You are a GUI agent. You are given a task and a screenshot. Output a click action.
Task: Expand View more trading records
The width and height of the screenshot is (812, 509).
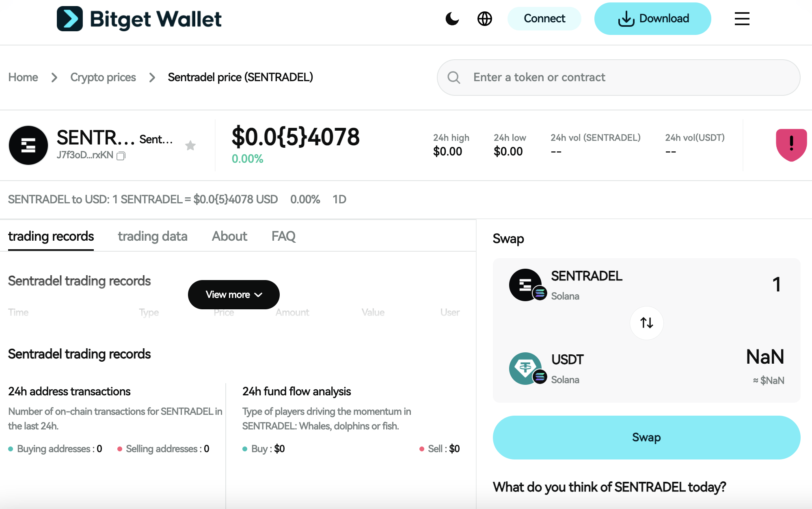233,295
